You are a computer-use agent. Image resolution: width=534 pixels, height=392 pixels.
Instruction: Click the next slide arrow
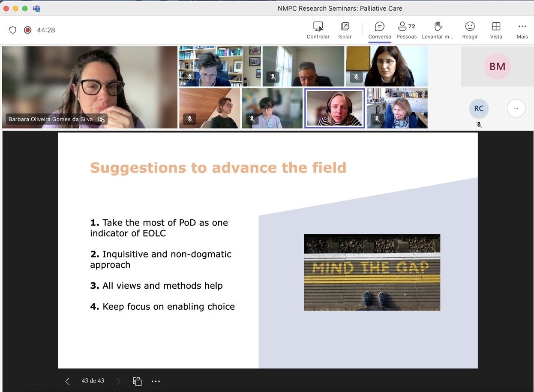pos(119,381)
